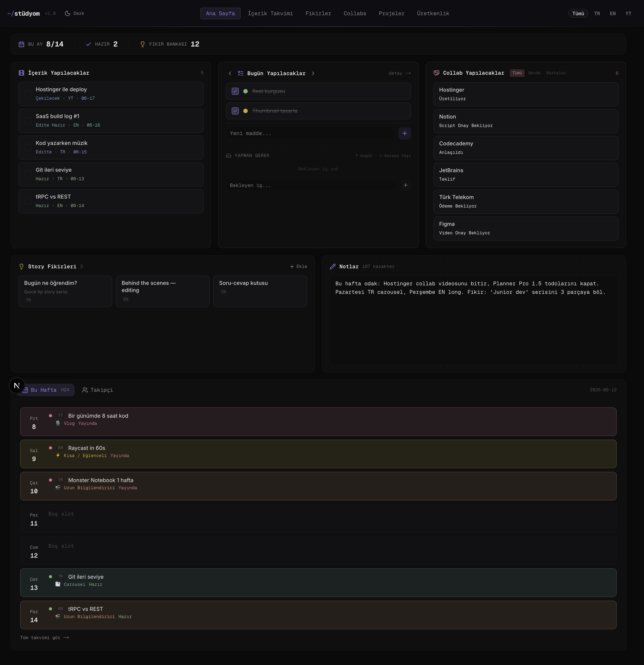Click Ekle to add story idea
The height and width of the screenshot is (665, 644).
(x=299, y=267)
